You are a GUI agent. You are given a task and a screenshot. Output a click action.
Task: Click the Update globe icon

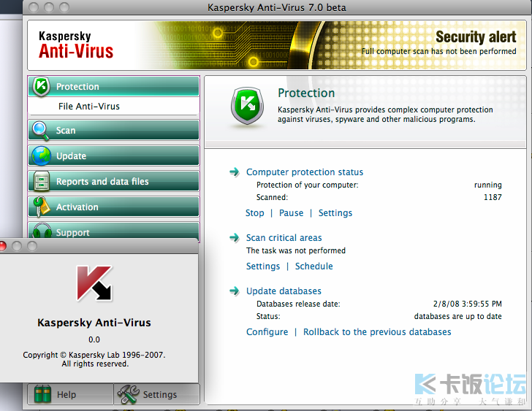[x=41, y=156]
